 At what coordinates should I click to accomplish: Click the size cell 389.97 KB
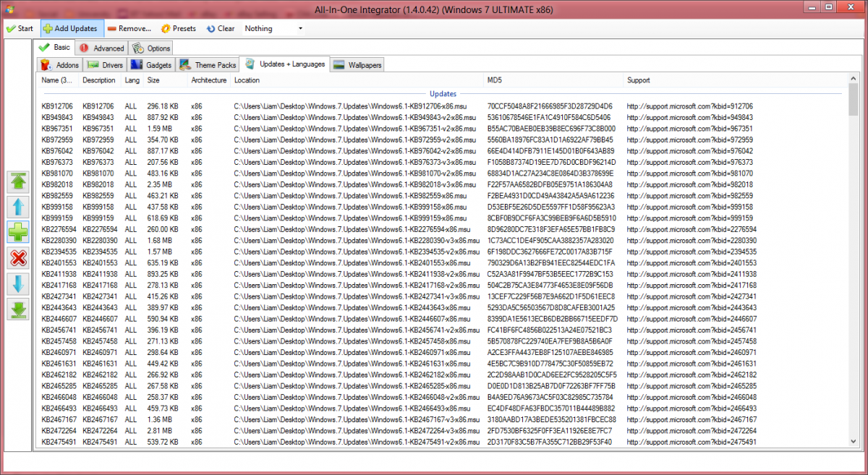[x=163, y=309]
